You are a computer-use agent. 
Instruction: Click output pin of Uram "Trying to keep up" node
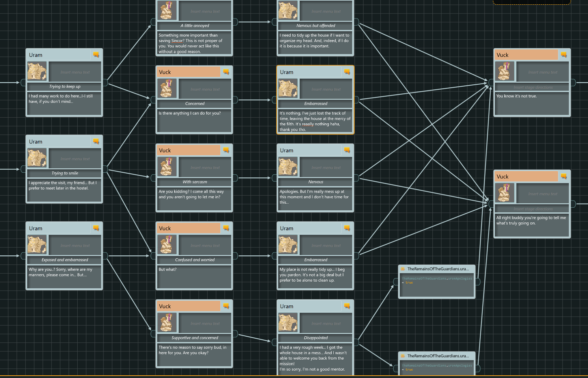pos(105,82)
